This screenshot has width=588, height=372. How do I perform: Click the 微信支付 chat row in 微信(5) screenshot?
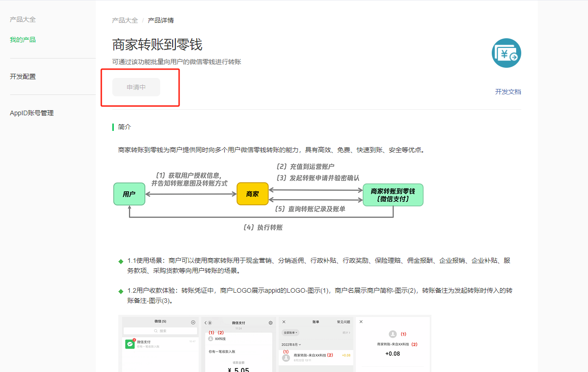tap(160, 344)
